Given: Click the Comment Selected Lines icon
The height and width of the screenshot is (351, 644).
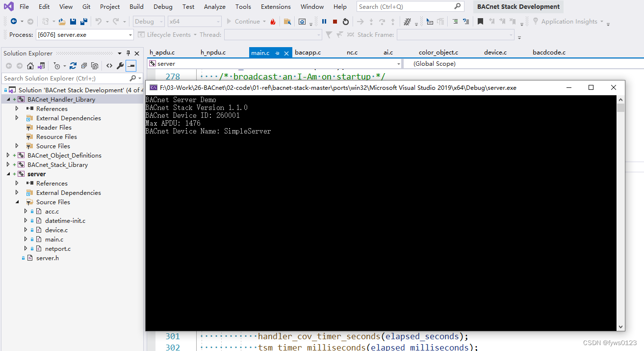Looking at the screenshot, I should [x=455, y=22].
